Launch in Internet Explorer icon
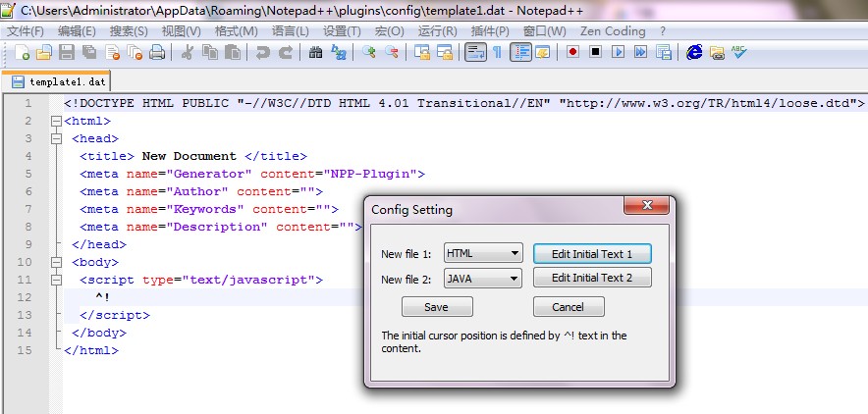The image size is (868, 414). click(694, 53)
